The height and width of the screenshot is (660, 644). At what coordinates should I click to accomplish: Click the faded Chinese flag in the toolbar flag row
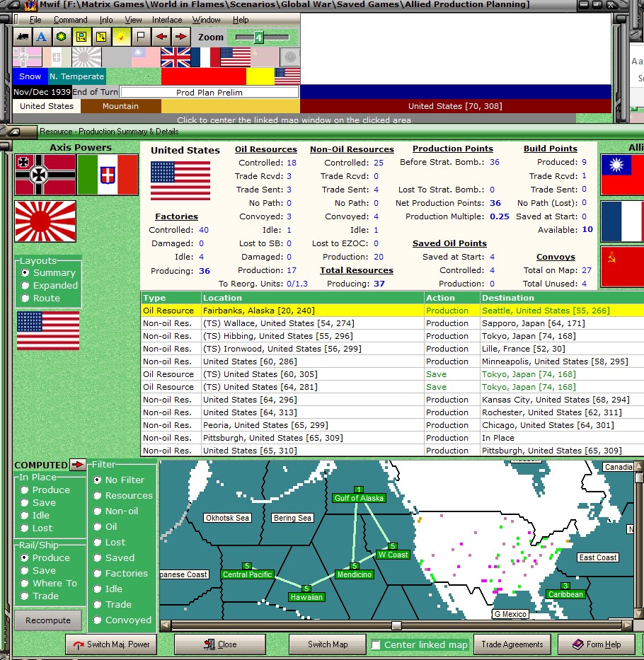pyautogui.click(x=146, y=57)
